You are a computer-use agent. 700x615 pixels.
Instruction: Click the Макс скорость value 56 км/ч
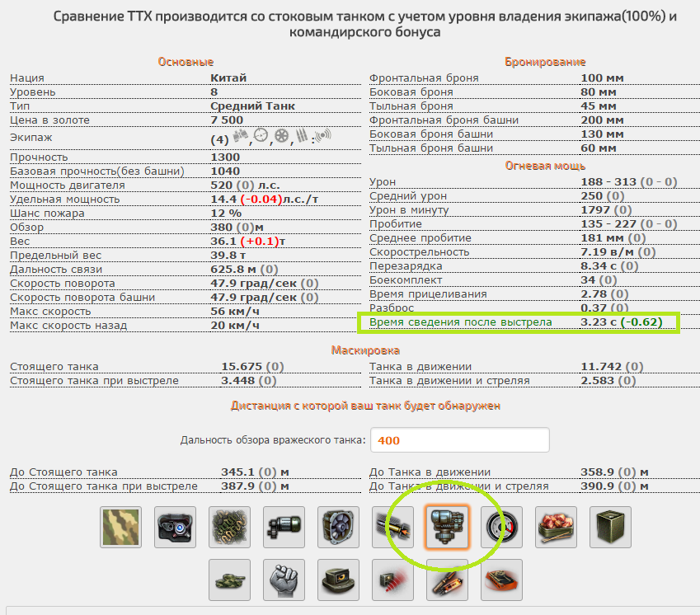(235, 312)
